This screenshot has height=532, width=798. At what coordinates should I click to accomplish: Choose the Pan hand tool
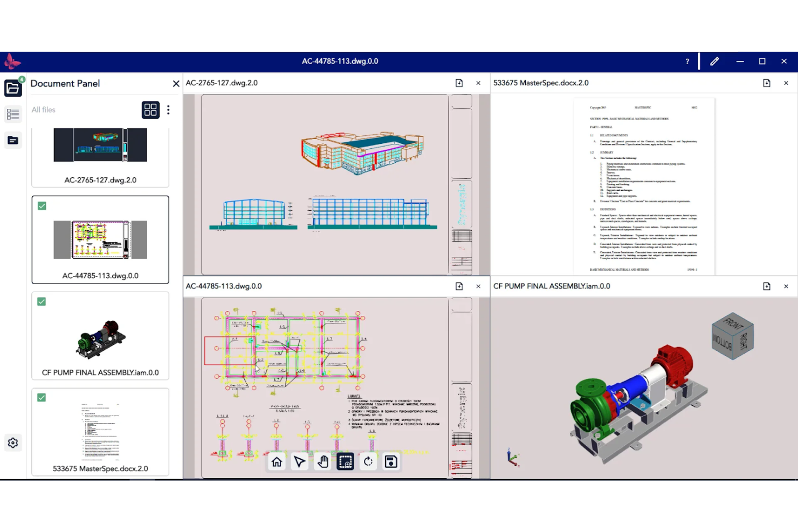click(322, 461)
